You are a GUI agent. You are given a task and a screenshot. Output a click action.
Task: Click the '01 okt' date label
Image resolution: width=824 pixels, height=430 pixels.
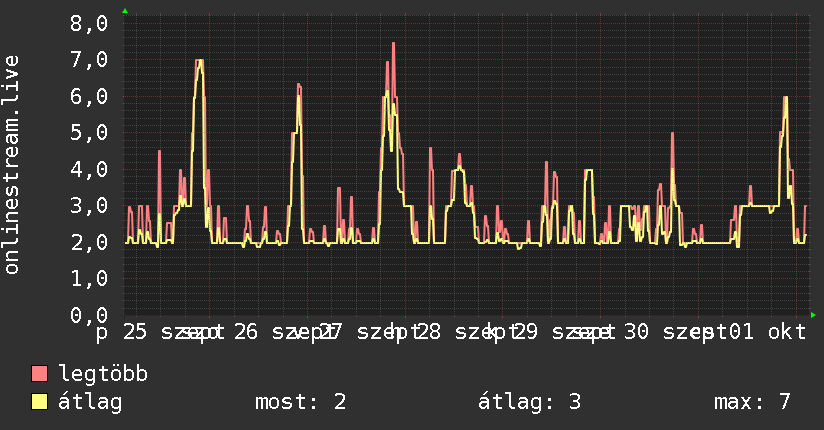pyautogui.click(x=767, y=332)
